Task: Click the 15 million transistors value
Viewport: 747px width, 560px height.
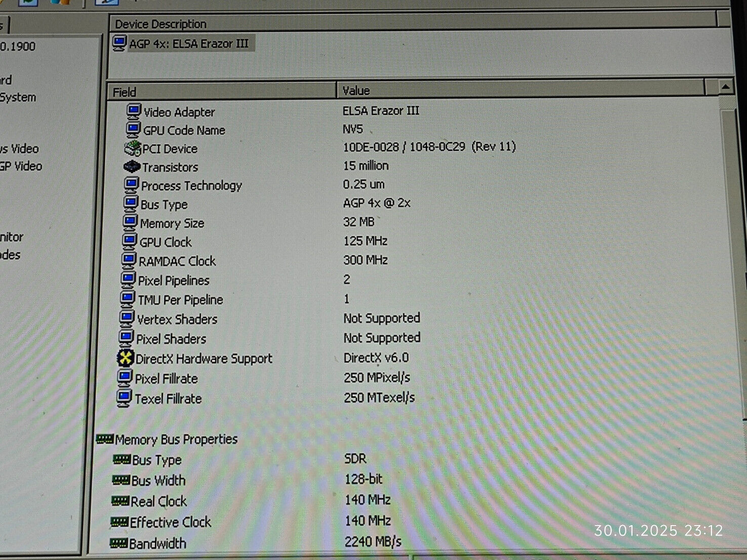Action: point(366,166)
